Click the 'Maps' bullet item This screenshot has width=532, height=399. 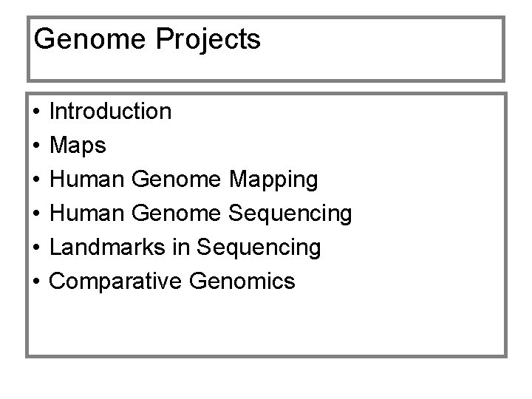(78, 146)
